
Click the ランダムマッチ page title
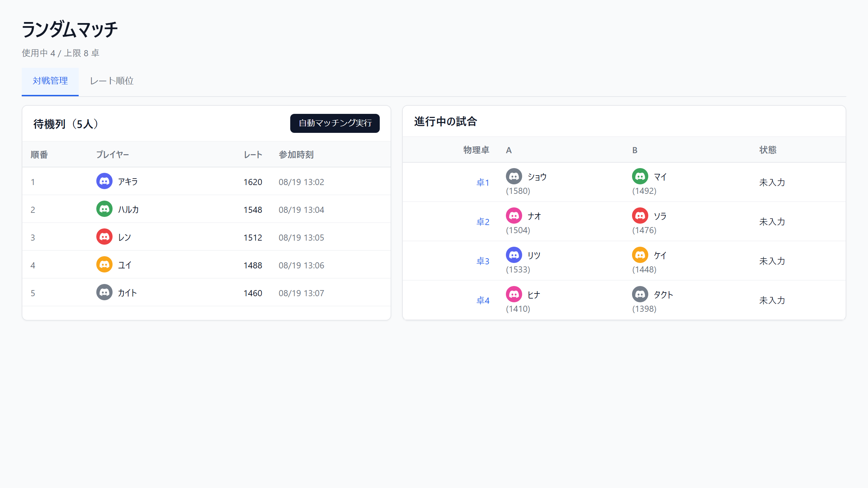coord(70,29)
